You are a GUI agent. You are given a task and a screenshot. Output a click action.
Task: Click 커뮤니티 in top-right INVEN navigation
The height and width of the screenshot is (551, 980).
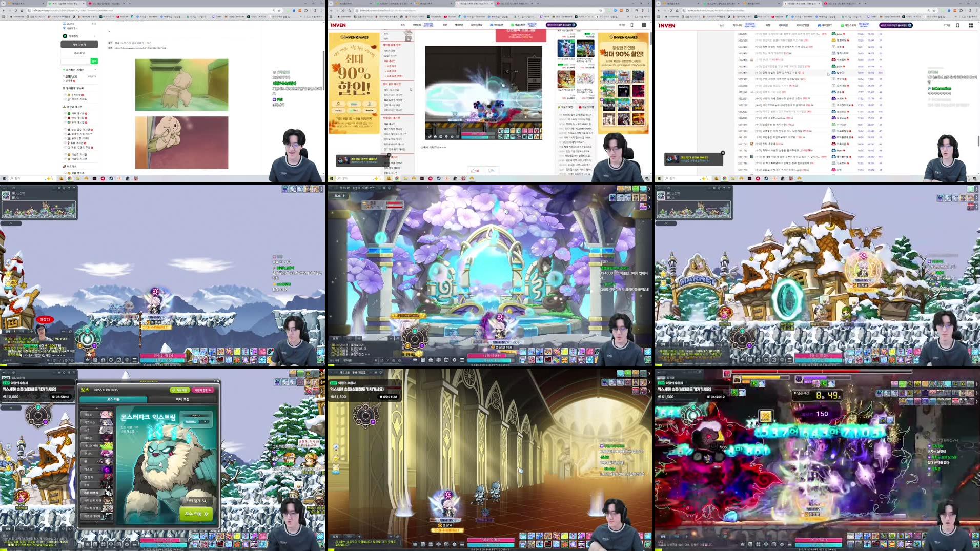[x=737, y=25]
